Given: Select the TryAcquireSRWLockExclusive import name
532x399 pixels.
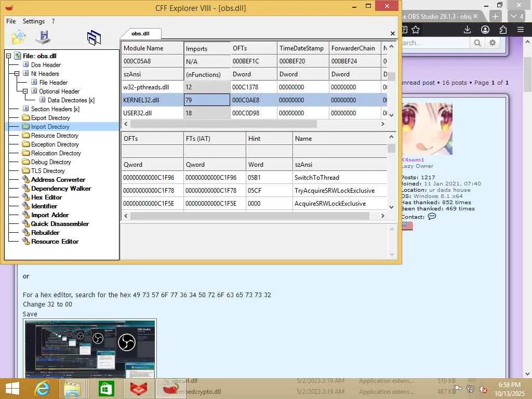Looking at the screenshot, I should (x=335, y=190).
